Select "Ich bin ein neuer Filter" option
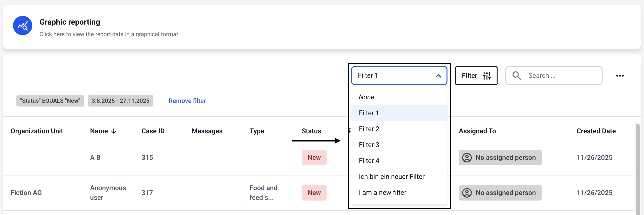The width and height of the screenshot is (644, 215). point(392,177)
